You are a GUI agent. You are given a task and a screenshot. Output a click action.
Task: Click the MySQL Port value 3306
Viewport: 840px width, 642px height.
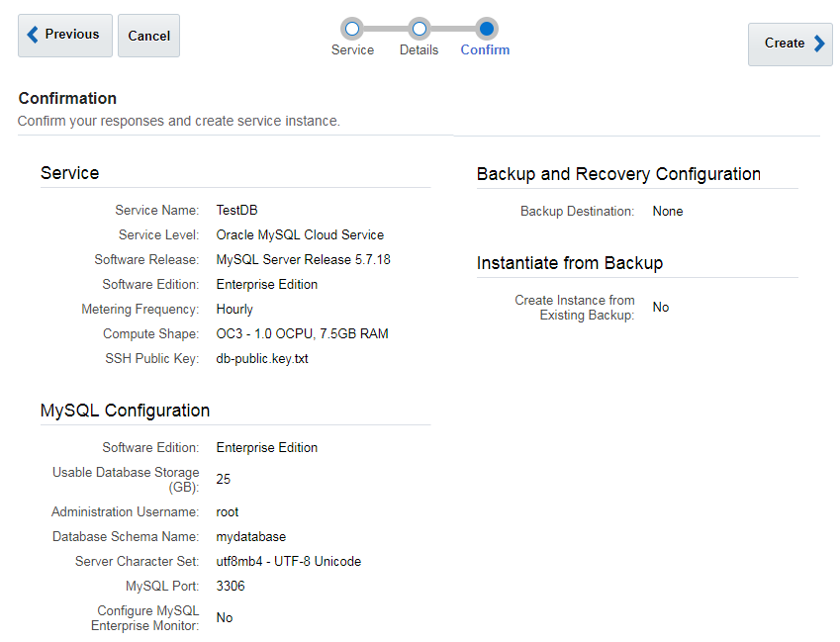[x=231, y=587]
